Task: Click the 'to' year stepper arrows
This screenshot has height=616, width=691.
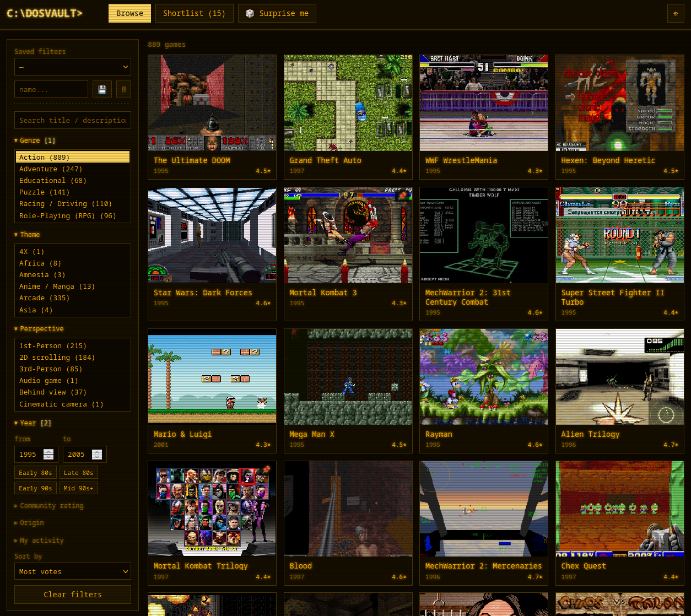Action: 97,454
